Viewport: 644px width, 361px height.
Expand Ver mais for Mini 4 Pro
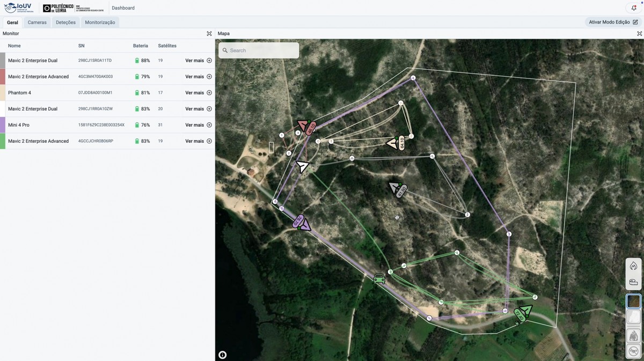[x=199, y=125]
